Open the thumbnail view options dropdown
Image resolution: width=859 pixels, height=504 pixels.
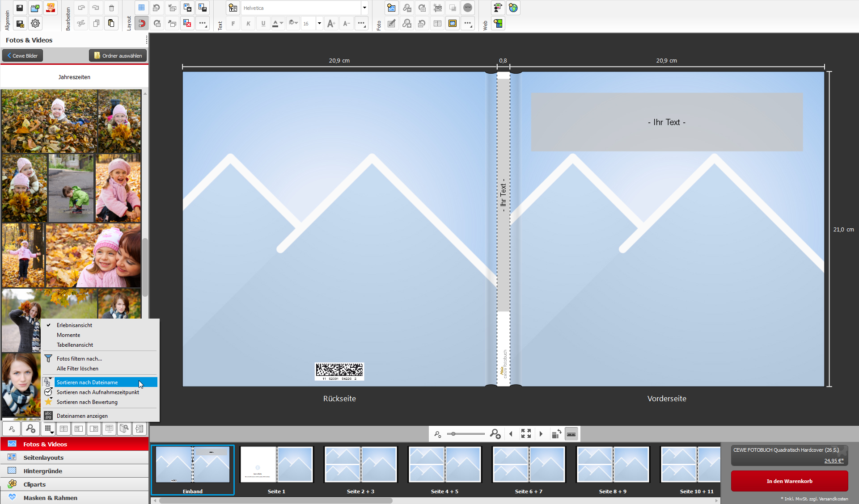(x=48, y=429)
